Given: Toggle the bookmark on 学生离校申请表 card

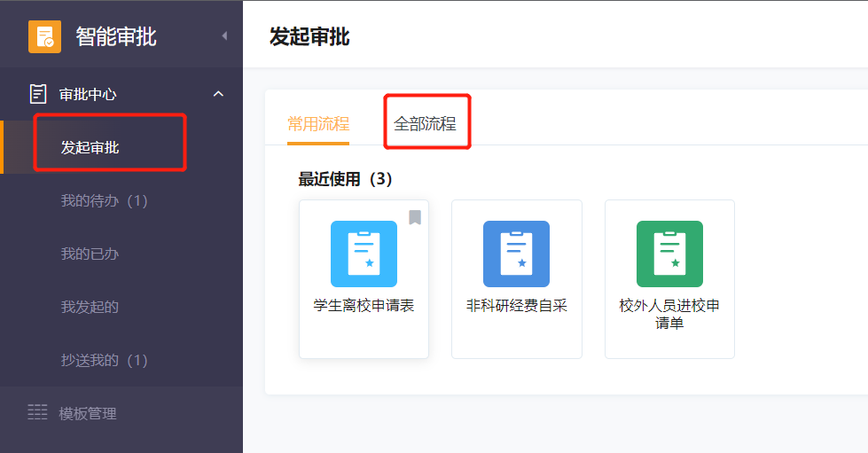Looking at the screenshot, I should (x=415, y=218).
